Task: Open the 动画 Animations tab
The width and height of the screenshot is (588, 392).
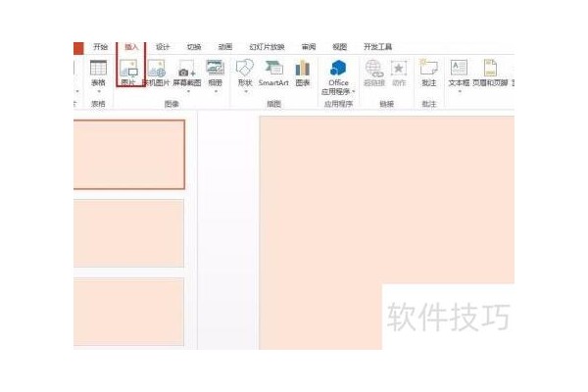Action: [225, 46]
